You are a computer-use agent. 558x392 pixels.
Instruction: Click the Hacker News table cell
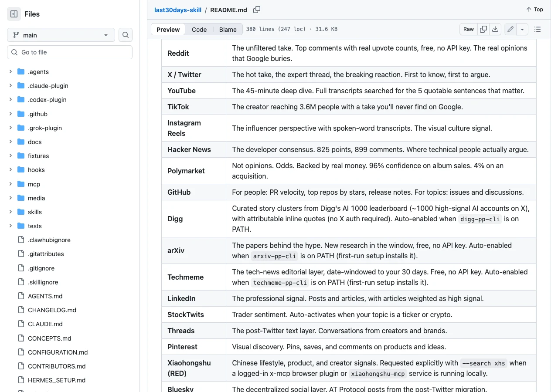point(194,149)
